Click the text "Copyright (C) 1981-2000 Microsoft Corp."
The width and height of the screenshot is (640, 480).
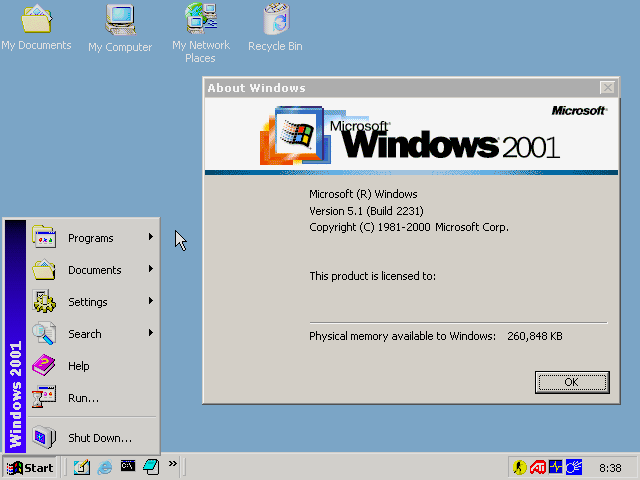tap(409, 227)
